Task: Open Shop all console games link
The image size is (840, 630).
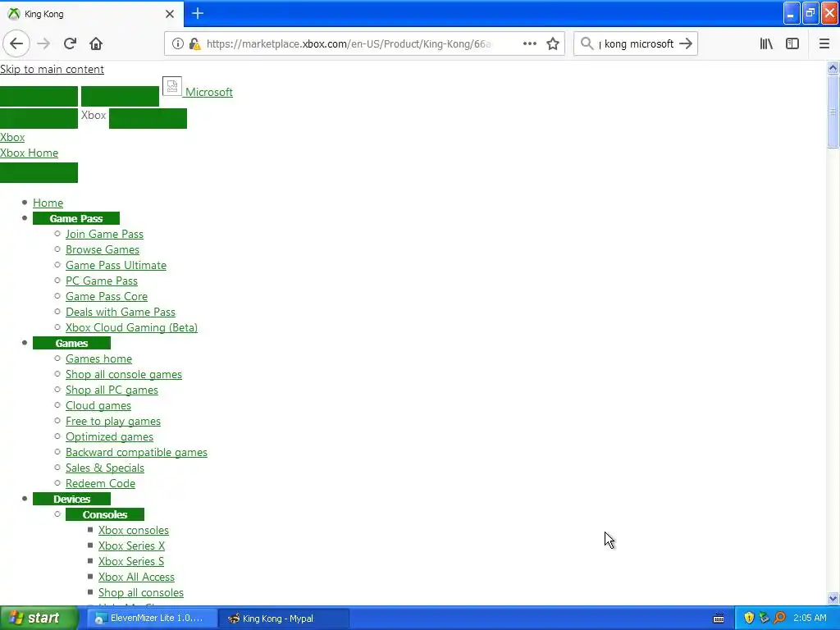Action: (124, 374)
